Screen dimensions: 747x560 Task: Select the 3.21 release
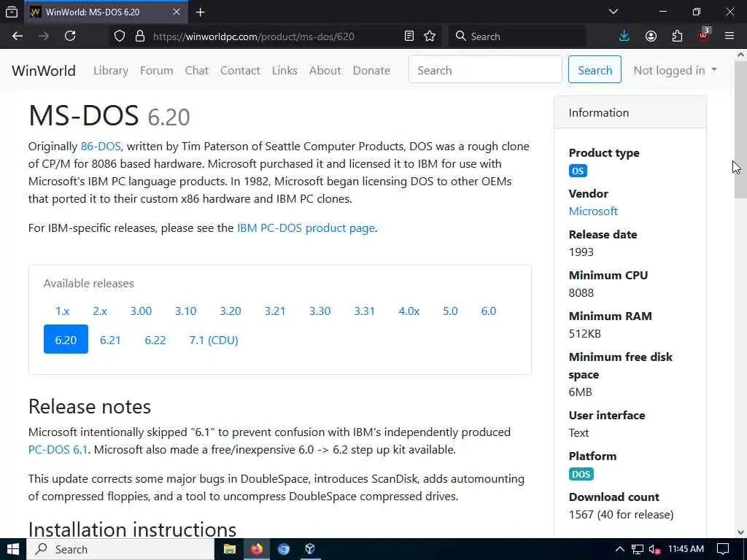point(275,311)
